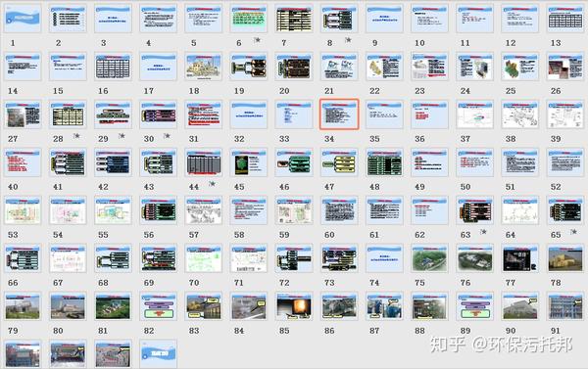Click the animation star icon beside slide 6
588x369 pixels.
257,39
